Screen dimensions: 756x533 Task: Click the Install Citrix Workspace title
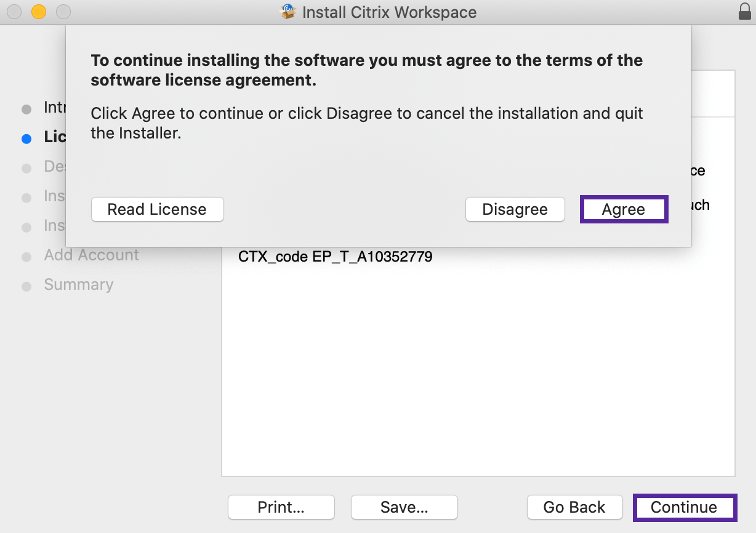(x=389, y=12)
